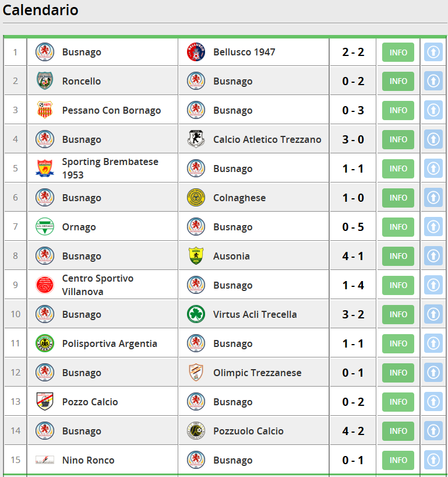Click the Centro Sportivo Villanova red logo
This screenshot has width=448, height=477.
click(x=45, y=285)
